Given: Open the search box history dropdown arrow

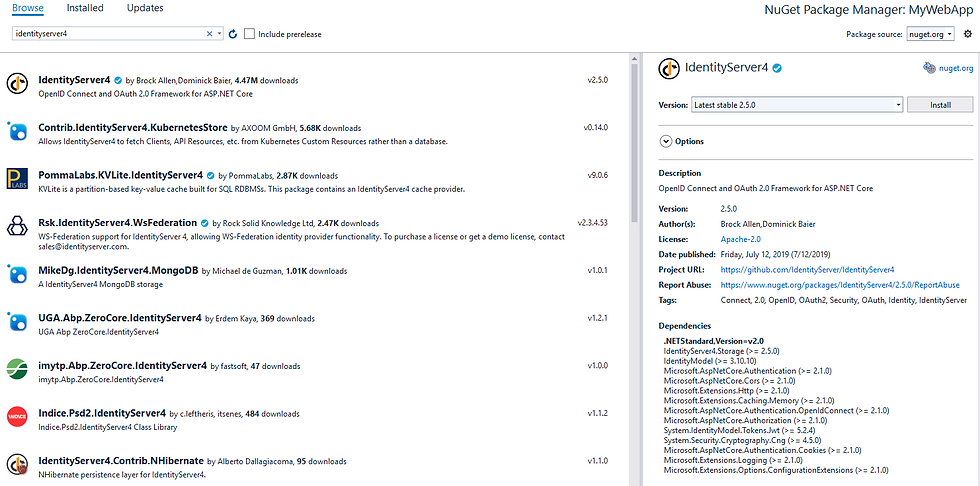Looking at the screenshot, I should click(x=219, y=34).
